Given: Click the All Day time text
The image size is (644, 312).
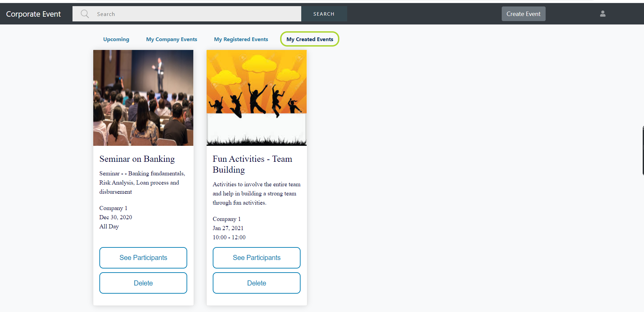Looking at the screenshot, I should pyautogui.click(x=109, y=226).
